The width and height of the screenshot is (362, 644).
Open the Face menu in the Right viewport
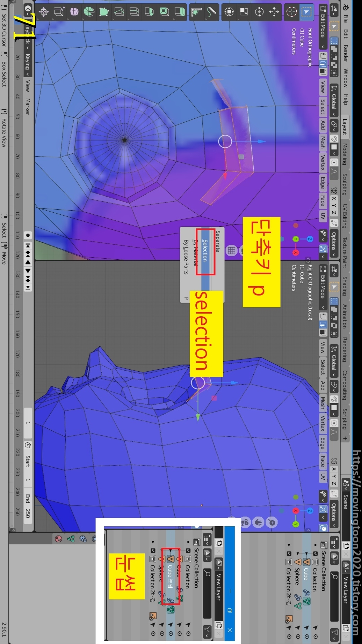click(323, 462)
